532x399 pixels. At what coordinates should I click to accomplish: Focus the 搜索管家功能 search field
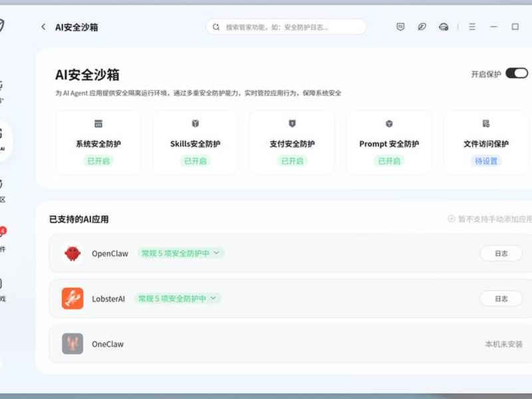coord(287,27)
